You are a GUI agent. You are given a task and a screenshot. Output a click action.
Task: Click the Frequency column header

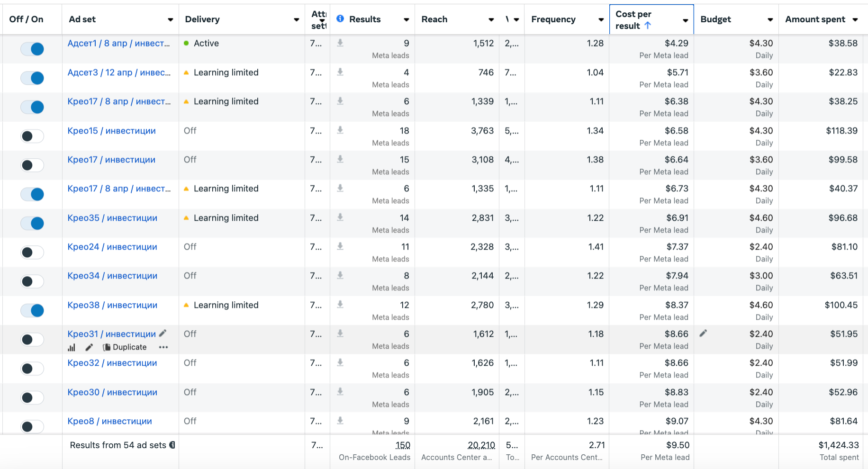tap(553, 19)
